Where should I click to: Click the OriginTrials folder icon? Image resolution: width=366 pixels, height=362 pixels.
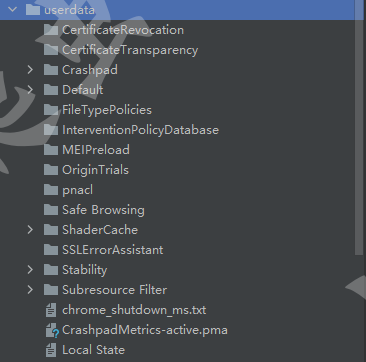[51, 170]
